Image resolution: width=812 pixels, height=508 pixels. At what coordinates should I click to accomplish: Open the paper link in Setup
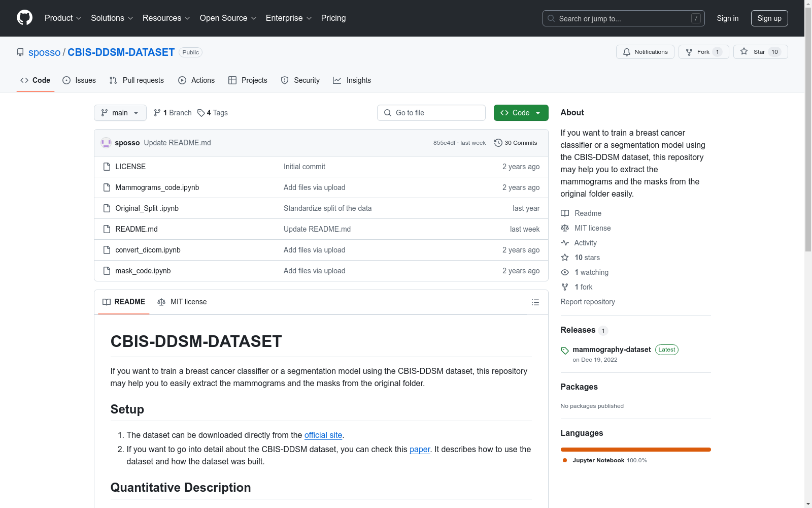click(x=420, y=449)
